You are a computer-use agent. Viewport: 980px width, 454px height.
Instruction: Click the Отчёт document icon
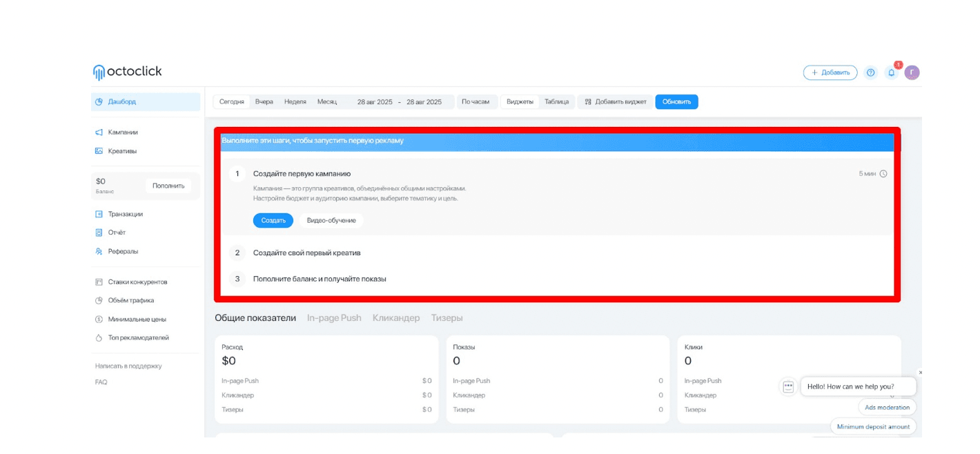99,233
